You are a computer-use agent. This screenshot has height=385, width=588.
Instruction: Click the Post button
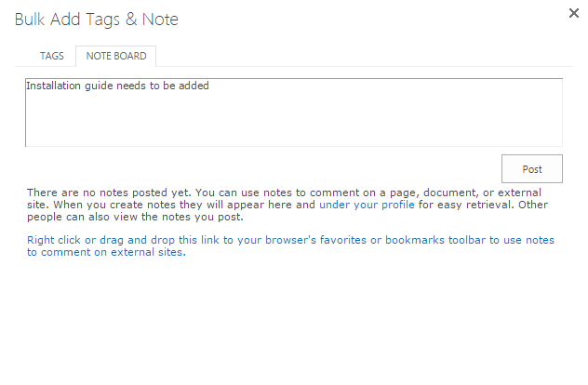pyautogui.click(x=531, y=169)
